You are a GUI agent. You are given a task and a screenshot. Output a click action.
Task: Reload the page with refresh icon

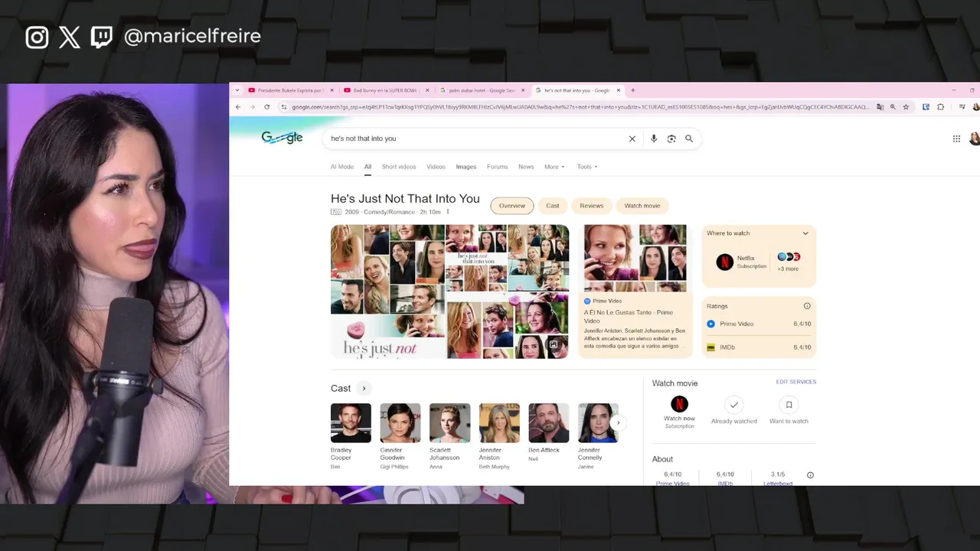point(266,107)
